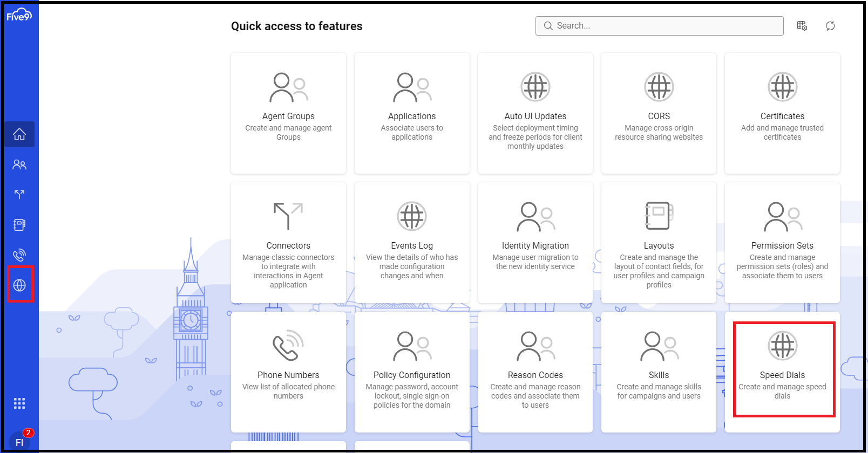Open the Speed Dials card title
This screenshot has height=453, width=868.
tap(783, 375)
